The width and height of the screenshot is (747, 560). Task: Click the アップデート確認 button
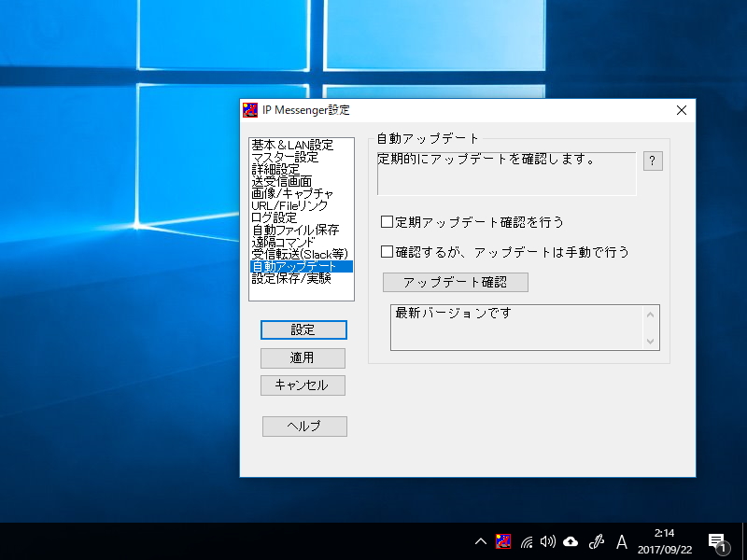point(455,282)
